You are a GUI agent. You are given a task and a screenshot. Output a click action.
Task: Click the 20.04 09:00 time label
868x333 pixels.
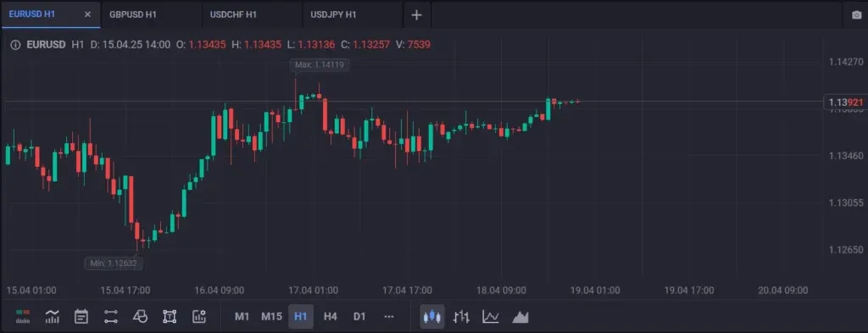click(783, 291)
